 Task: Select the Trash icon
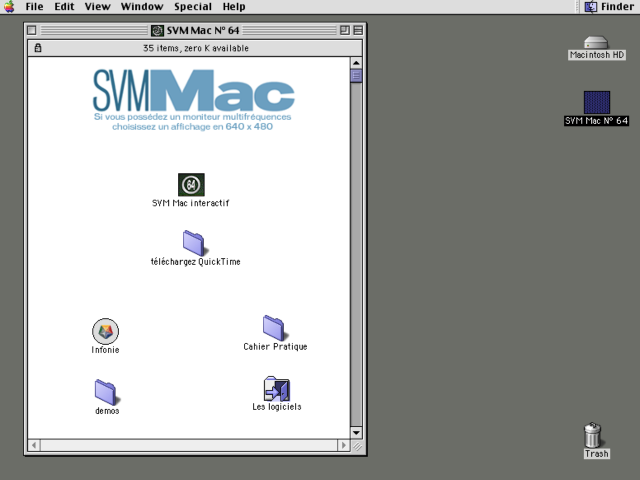(593, 435)
